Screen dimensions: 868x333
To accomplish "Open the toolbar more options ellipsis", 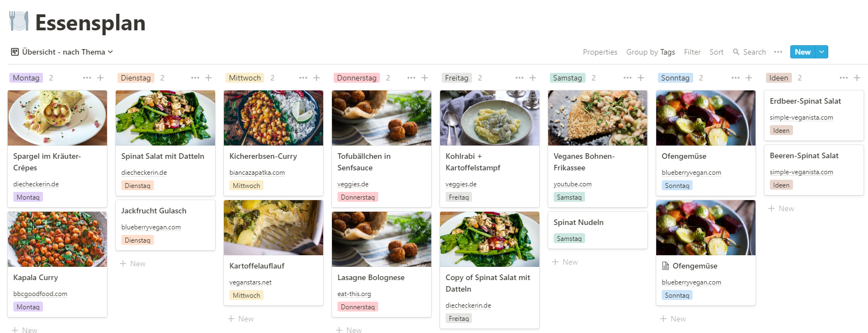I will [778, 52].
